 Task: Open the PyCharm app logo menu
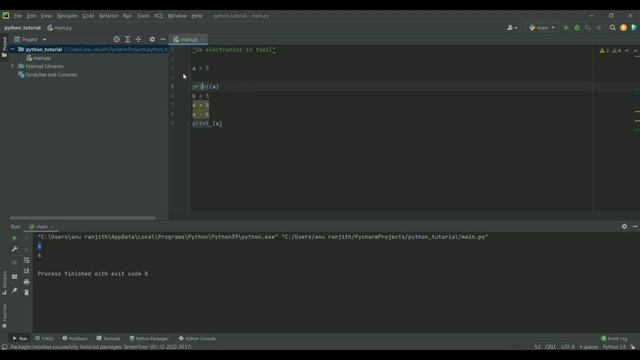[6, 16]
